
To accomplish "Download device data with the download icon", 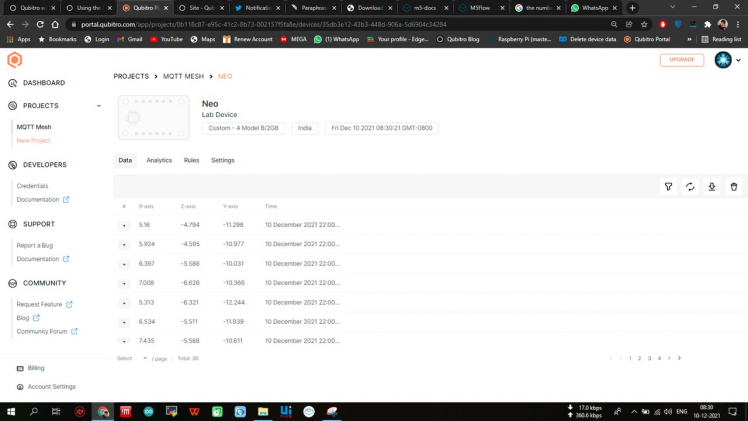I will tap(712, 186).
